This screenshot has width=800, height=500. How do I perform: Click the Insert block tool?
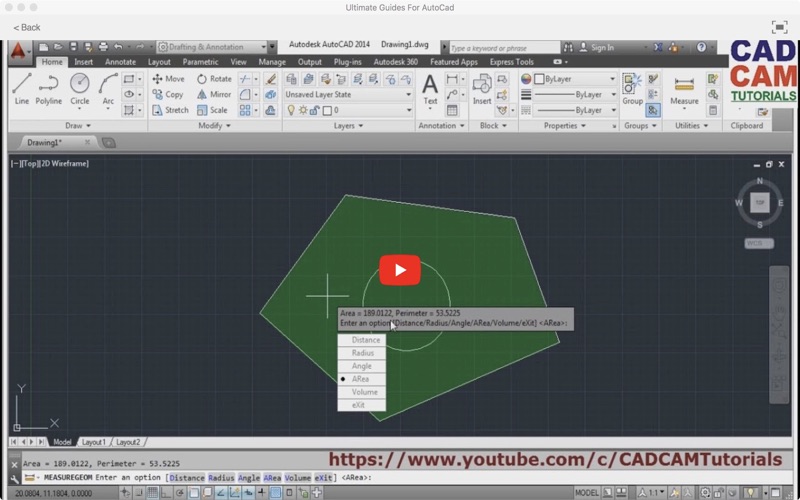482,90
